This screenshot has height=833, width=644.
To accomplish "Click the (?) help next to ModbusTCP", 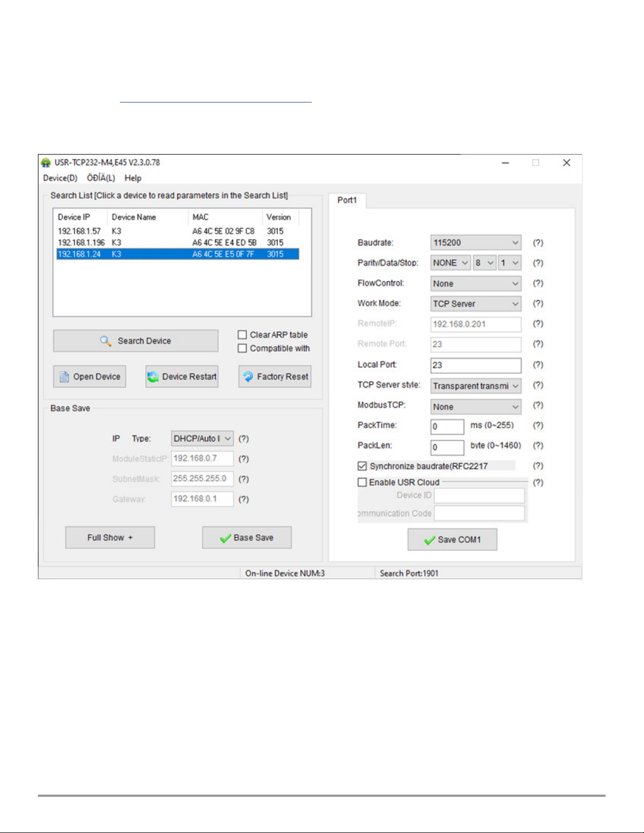I will tap(538, 405).
